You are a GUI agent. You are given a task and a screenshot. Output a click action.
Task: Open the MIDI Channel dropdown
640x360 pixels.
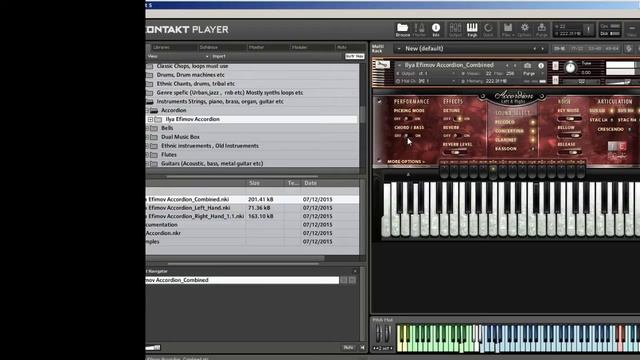pos(426,81)
